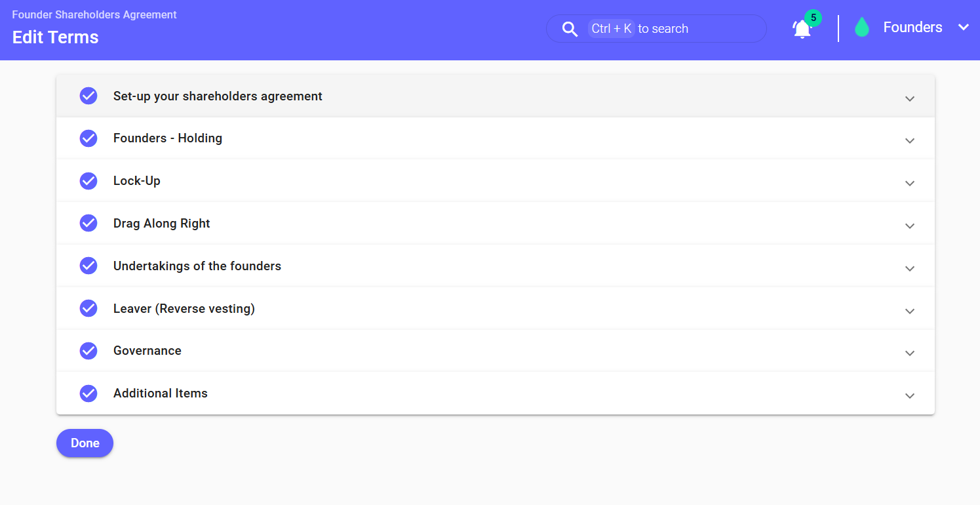Open the Additional Items section

[x=161, y=394]
